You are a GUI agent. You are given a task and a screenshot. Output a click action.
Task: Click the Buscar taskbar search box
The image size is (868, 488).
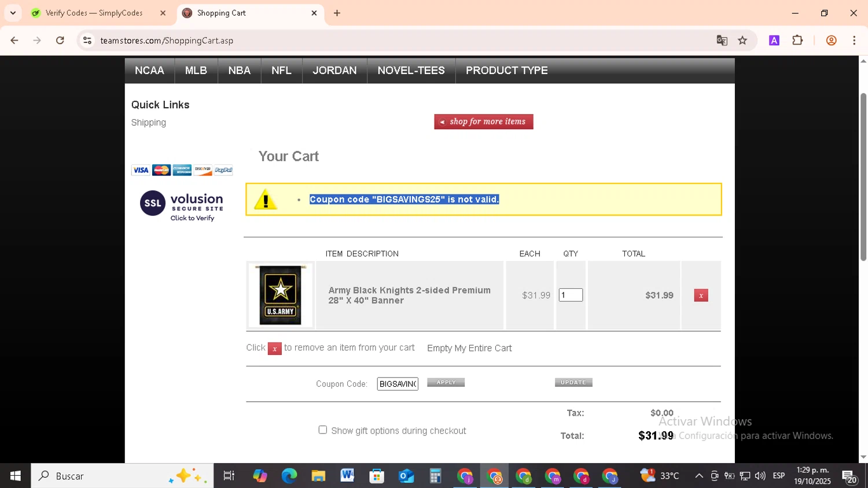(122, 476)
